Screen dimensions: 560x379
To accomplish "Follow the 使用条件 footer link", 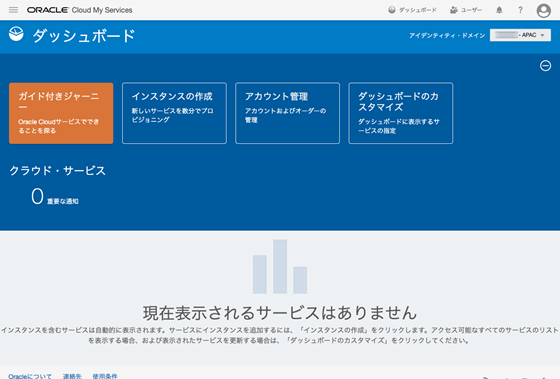I will [105, 376].
